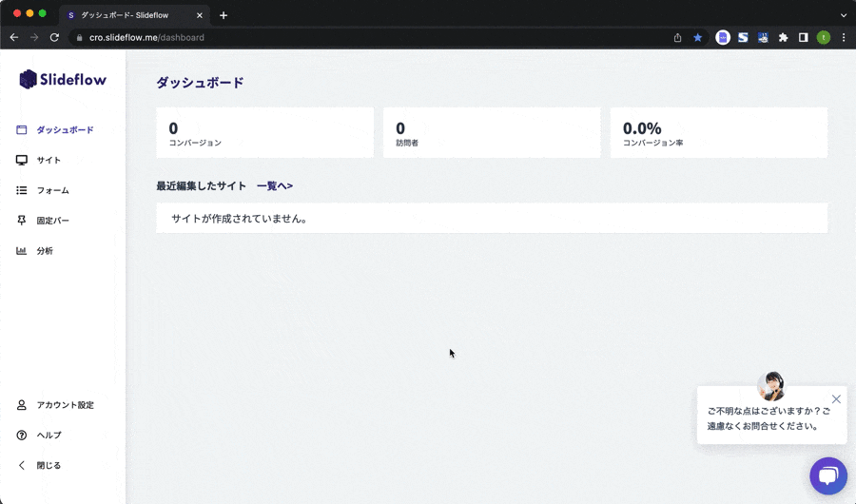Click the bookmark star icon
This screenshot has height=504, width=856.
(698, 38)
